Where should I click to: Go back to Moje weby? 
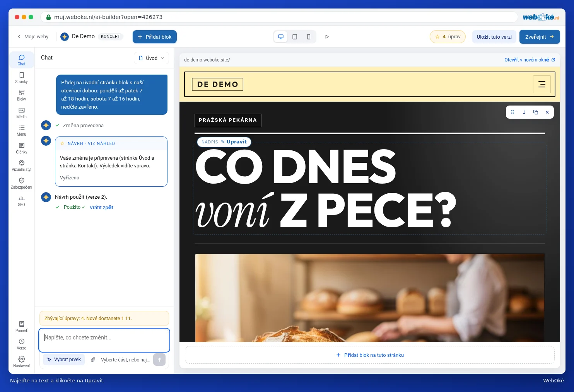point(33,37)
